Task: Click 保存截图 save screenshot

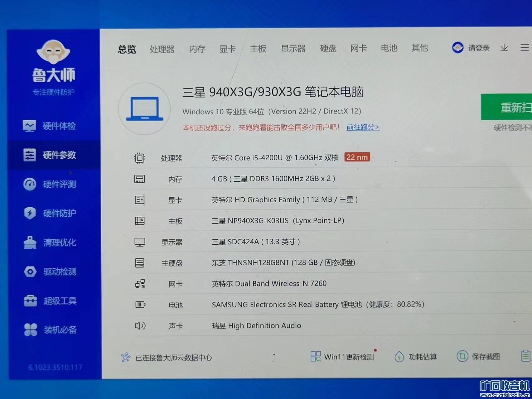Action: 478,356
